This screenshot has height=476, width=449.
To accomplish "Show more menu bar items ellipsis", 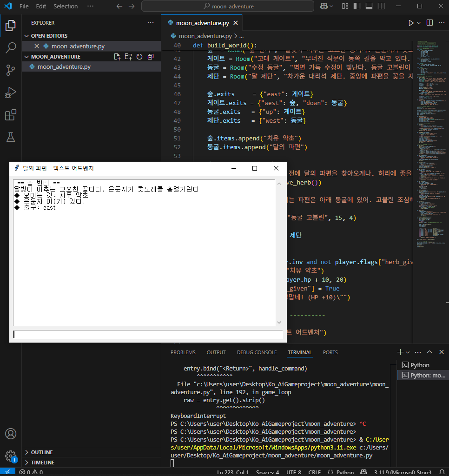I will pyautogui.click(x=91, y=6).
